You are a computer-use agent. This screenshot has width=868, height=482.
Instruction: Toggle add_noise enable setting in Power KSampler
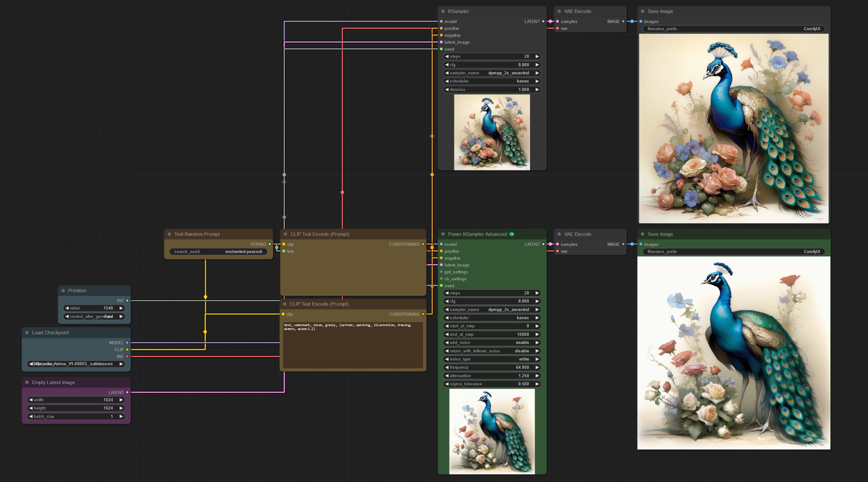(x=492, y=343)
